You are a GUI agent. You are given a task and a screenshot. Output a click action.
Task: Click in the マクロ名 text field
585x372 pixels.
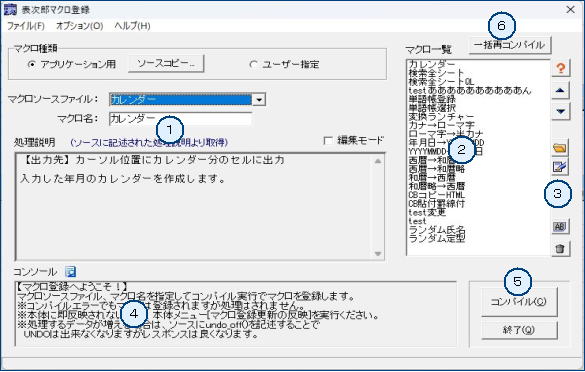tap(181, 119)
